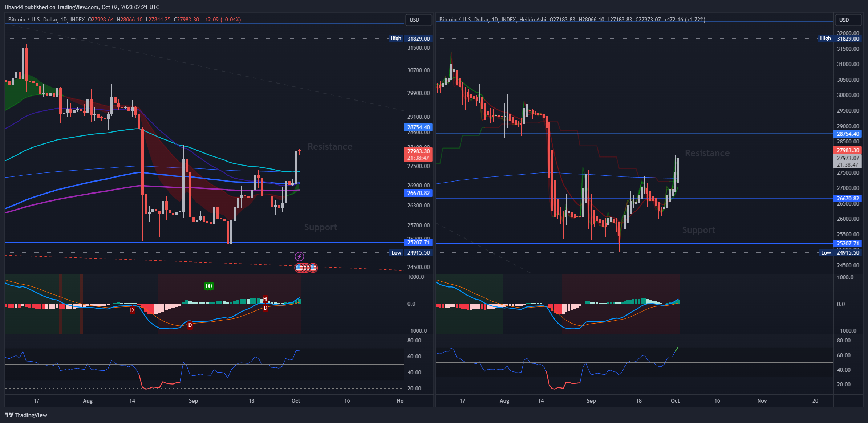868x423 pixels.
Task: Click Low 24915.50 label on left chart
Action: coord(411,252)
